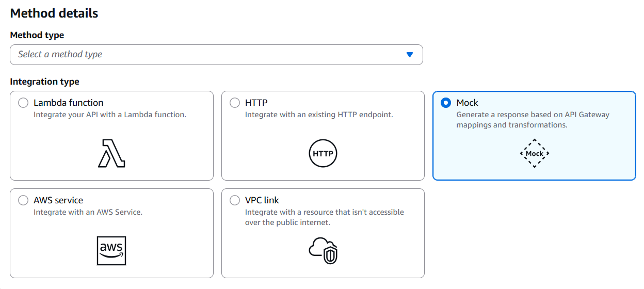Click the blue Method type dropdown arrow
Image resolution: width=644 pixels, height=289 pixels.
click(x=410, y=55)
